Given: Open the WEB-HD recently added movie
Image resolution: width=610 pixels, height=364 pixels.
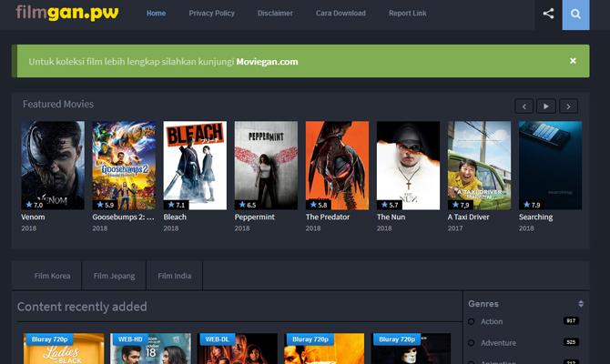Looking at the screenshot, I should click(x=150, y=349).
